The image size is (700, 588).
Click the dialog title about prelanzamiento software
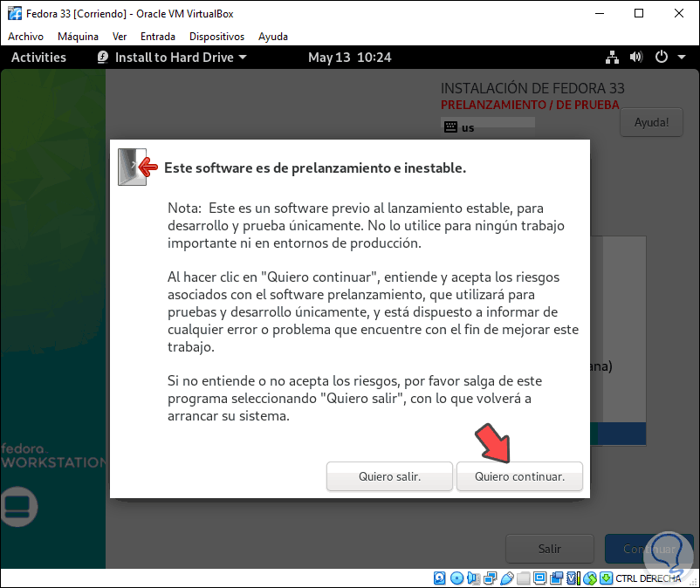(x=315, y=168)
